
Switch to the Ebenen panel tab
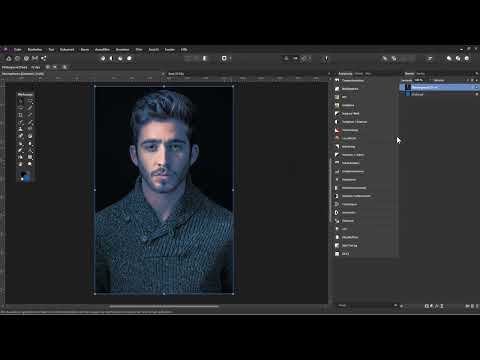[x=409, y=74]
